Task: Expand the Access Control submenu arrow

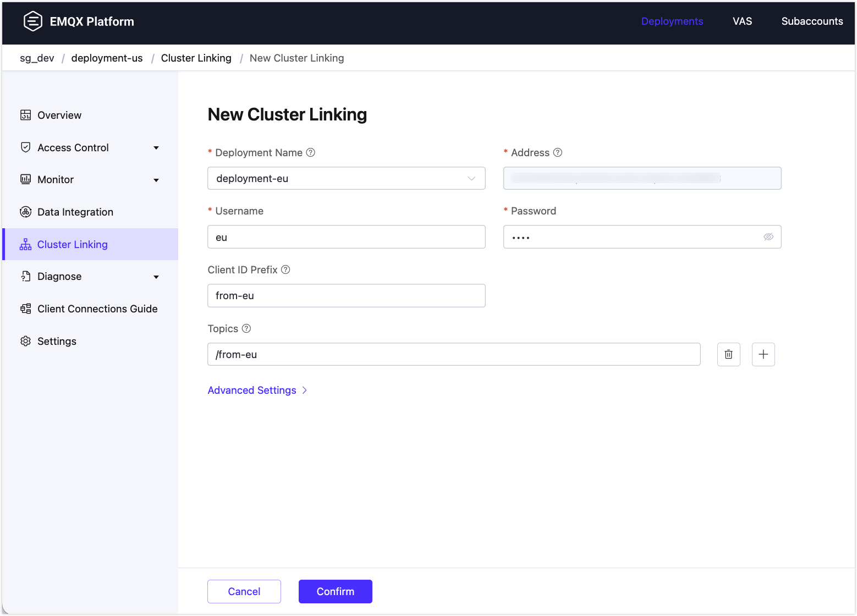Action: [x=156, y=148]
